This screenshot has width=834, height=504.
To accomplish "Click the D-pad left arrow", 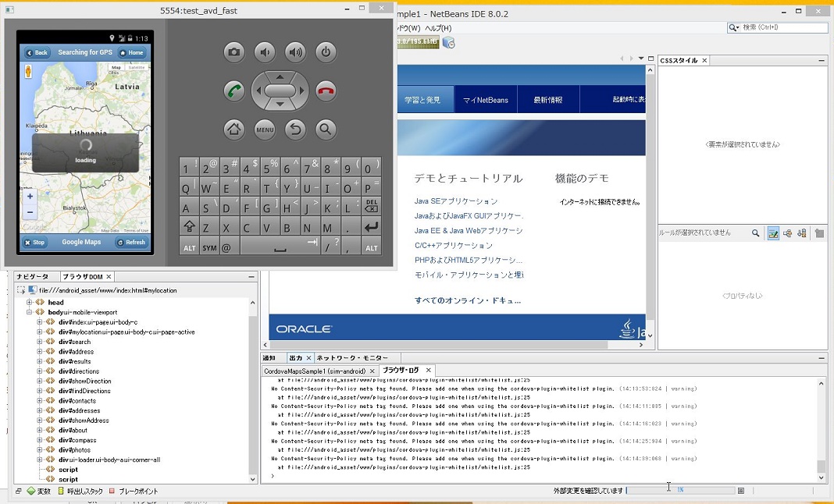I will [x=258, y=91].
